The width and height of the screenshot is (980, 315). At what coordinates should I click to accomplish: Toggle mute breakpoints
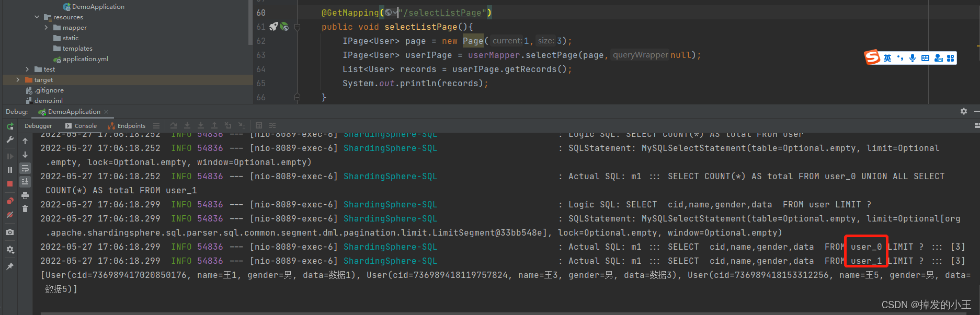[10, 215]
